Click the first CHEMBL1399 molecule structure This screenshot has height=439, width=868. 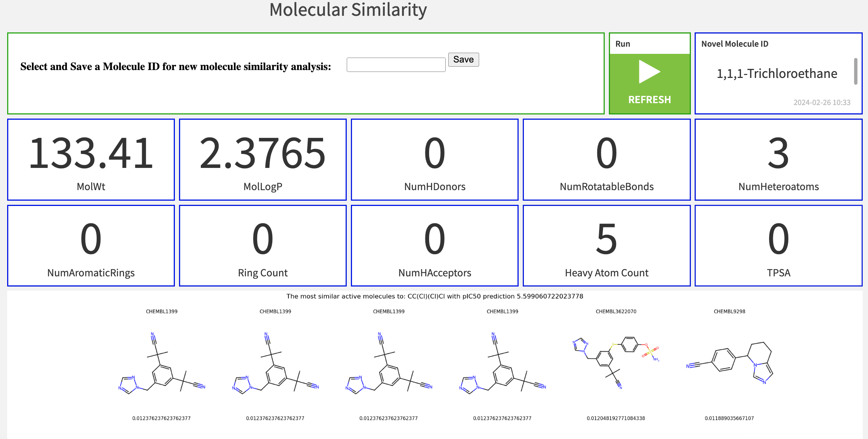(x=162, y=363)
